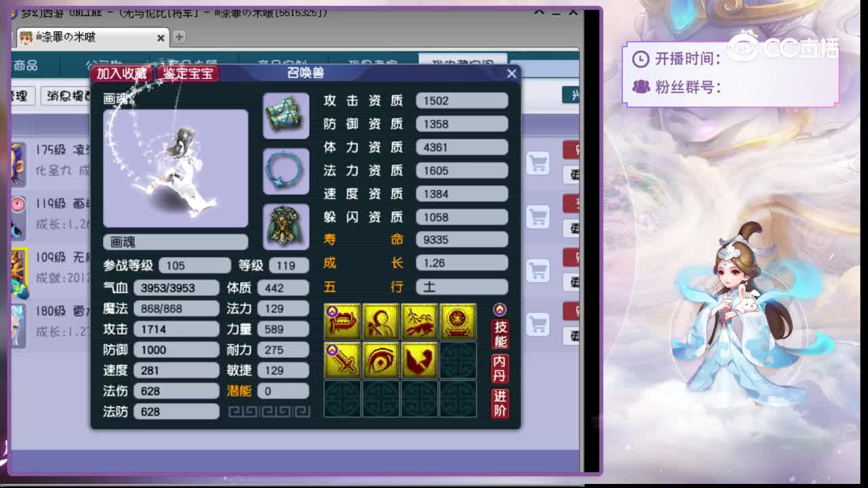Open the 175级 listing avatar
The height and width of the screenshot is (488, 868).
click(18, 165)
